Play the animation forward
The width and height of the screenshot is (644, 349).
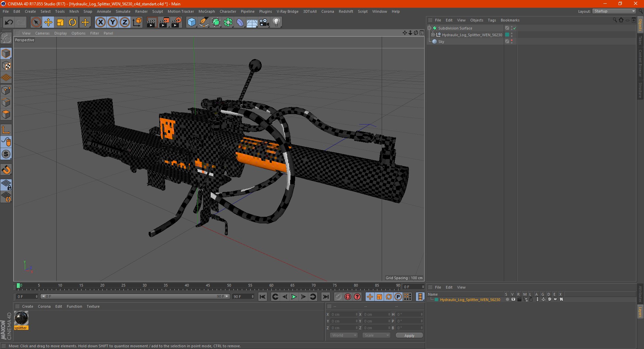pos(294,297)
